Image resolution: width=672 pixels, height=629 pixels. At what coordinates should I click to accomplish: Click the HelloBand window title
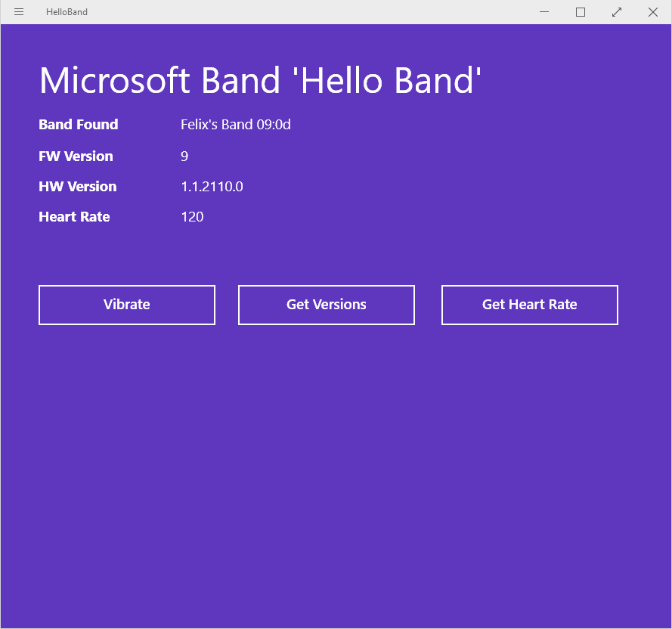[67, 12]
